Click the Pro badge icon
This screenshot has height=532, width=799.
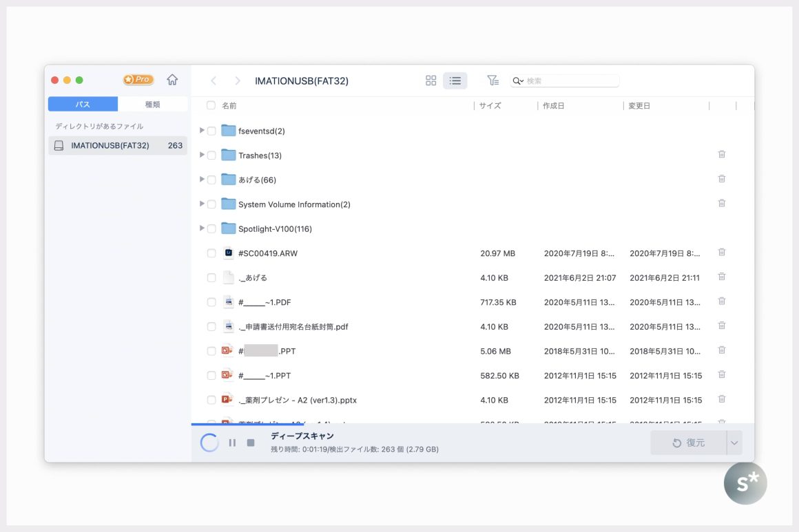[x=138, y=80]
